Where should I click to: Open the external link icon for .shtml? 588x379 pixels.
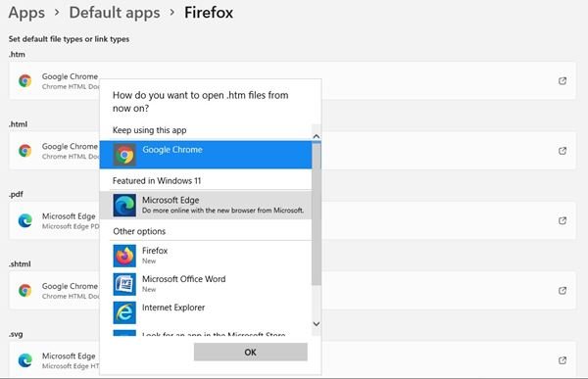[x=563, y=291]
